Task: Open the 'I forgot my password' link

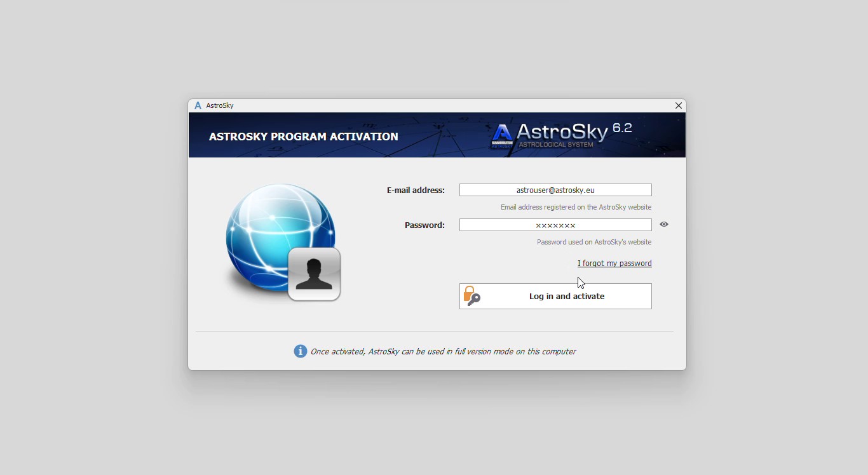Action: pos(614,264)
